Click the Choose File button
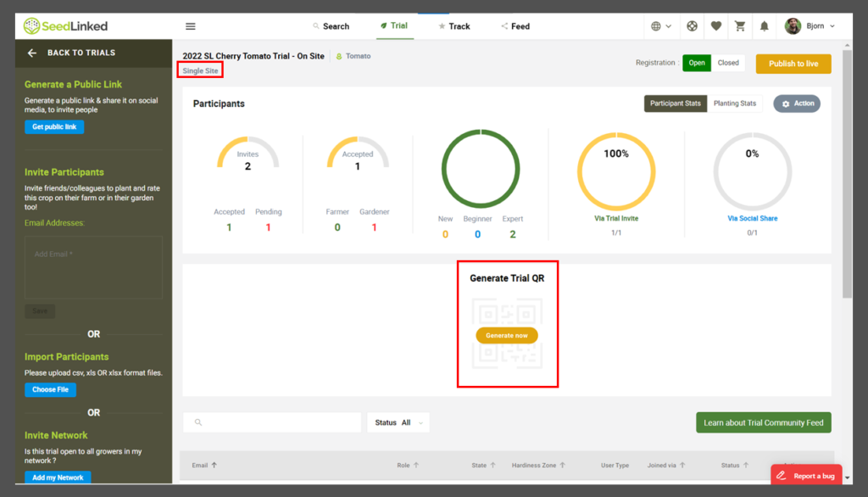The width and height of the screenshot is (868, 497). (50, 389)
